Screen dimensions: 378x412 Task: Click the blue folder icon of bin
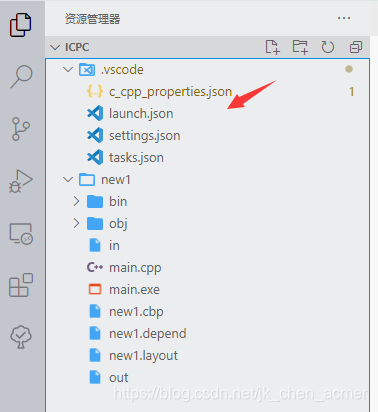click(x=95, y=201)
